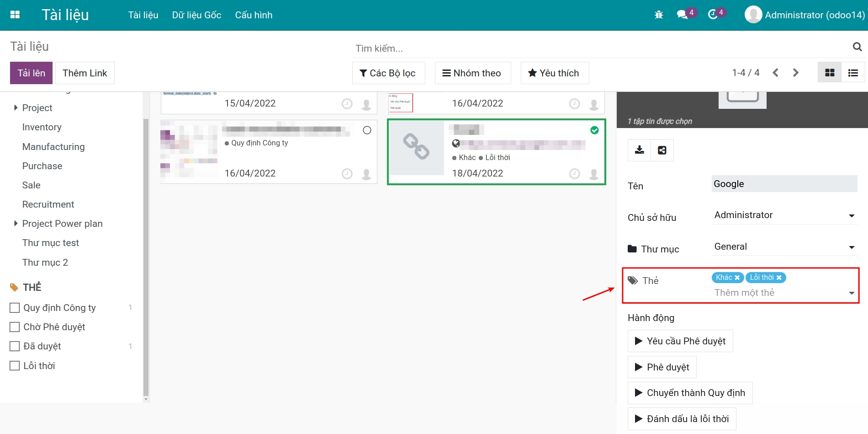This screenshot has width=868, height=434.
Task: Open the activities clock icon
Action: (x=713, y=15)
